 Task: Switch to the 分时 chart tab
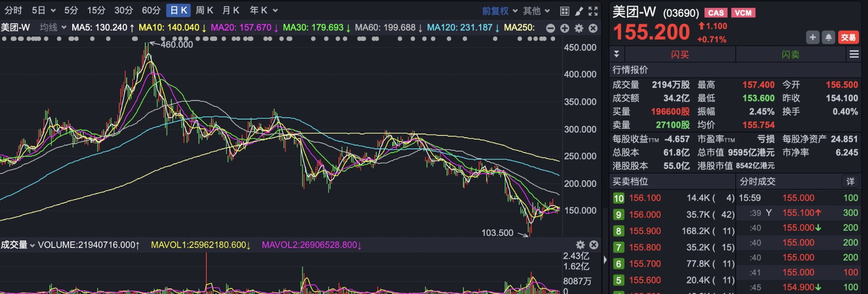point(14,10)
